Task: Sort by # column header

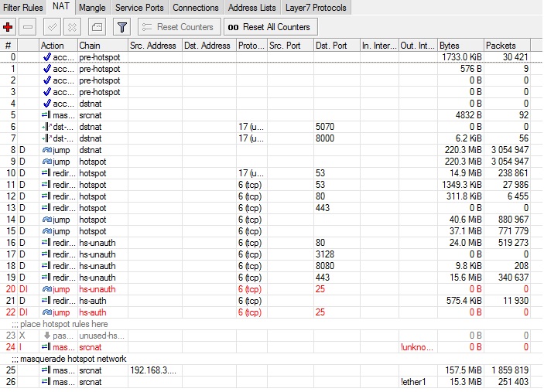Action: coord(9,46)
